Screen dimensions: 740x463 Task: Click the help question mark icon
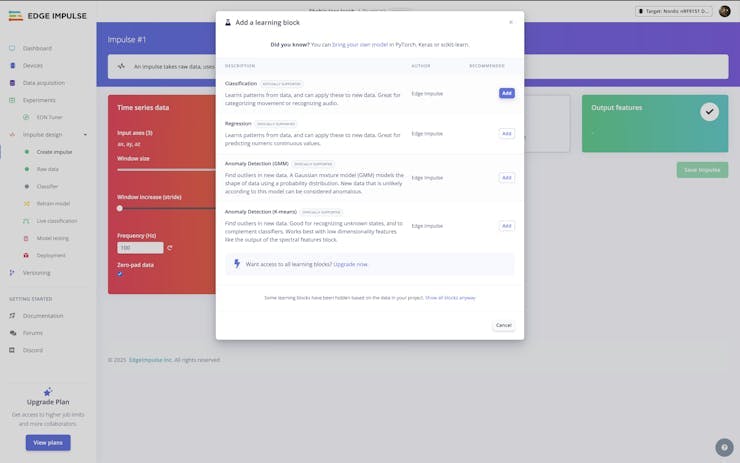click(724, 447)
